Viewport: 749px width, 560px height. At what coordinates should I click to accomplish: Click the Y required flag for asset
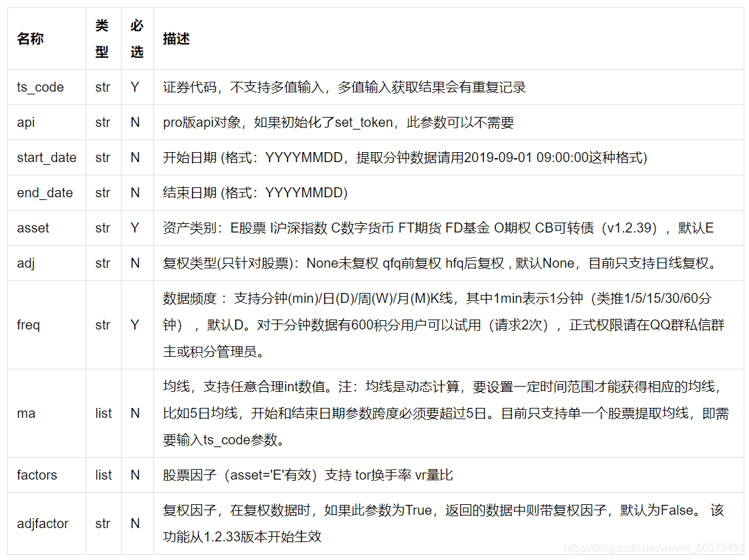[x=135, y=229]
